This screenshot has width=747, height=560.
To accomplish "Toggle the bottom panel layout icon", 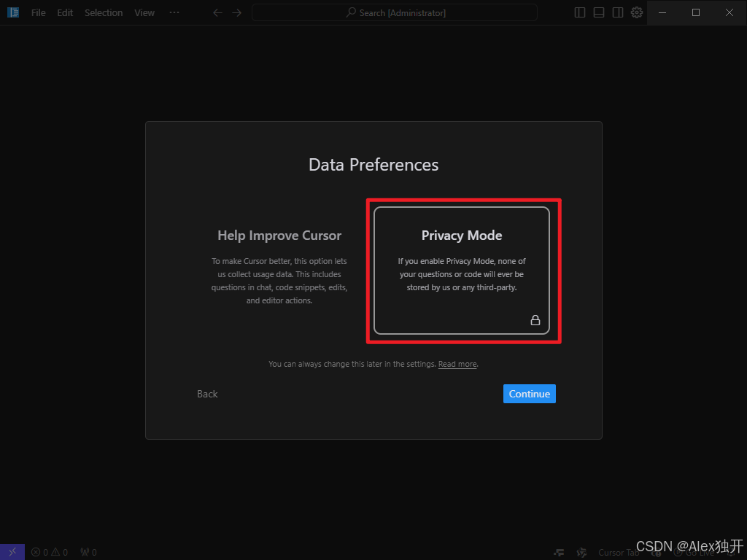I will [598, 12].
